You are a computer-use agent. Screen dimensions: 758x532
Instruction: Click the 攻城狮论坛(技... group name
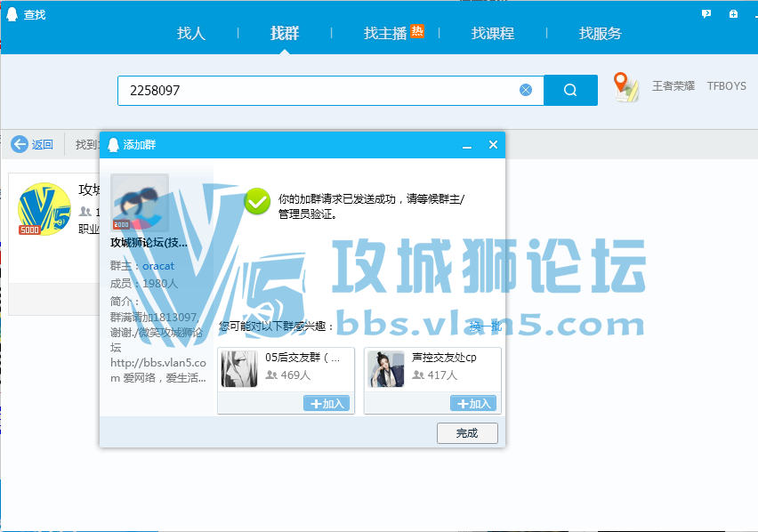click(149, 243)
